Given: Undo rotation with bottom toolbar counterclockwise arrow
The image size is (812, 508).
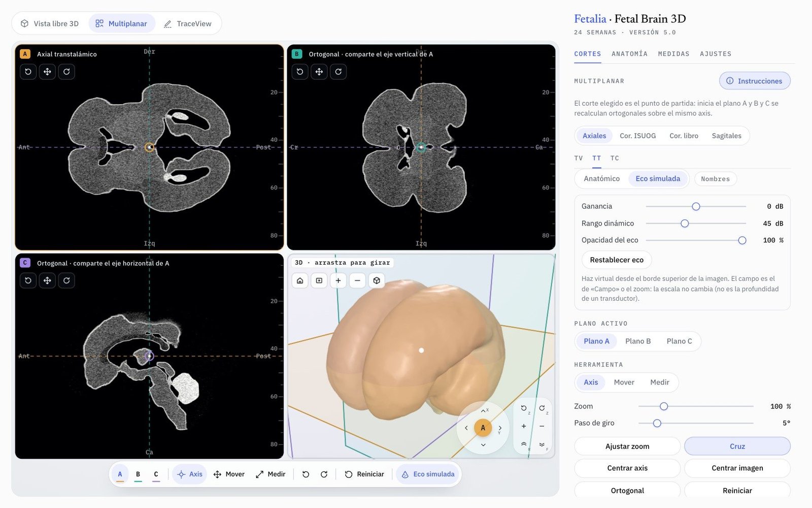Looking at the screenshot, I should tap(306, 474).
